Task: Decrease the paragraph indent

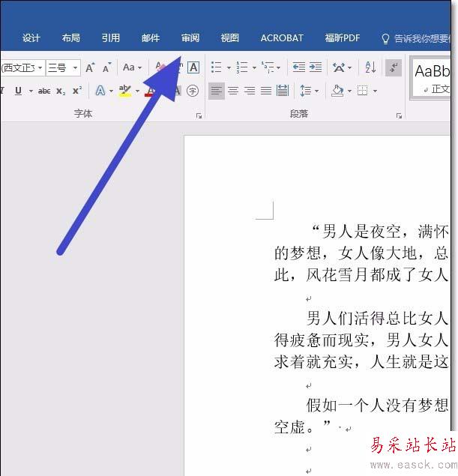Action: point(298,67)
